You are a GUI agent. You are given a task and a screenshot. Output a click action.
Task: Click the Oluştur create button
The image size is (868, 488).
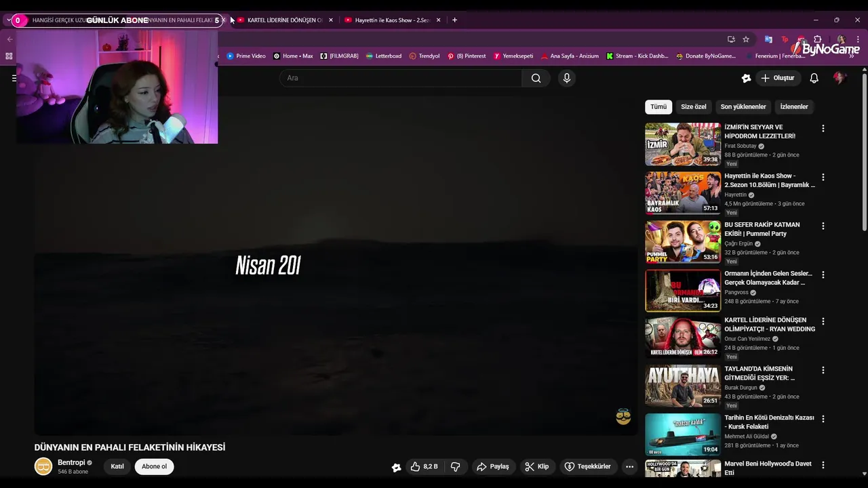[x=778, y=78]
